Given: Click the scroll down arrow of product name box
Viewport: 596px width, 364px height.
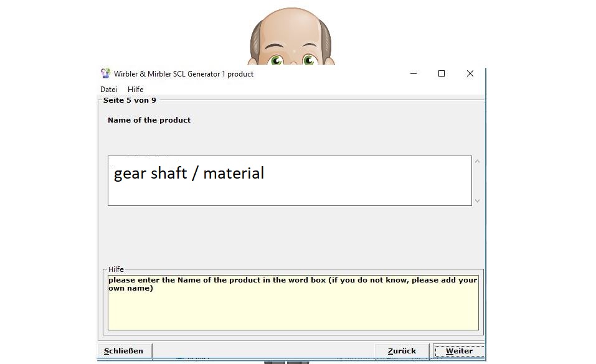Looking at the screenshot, I should coord(478,200).
